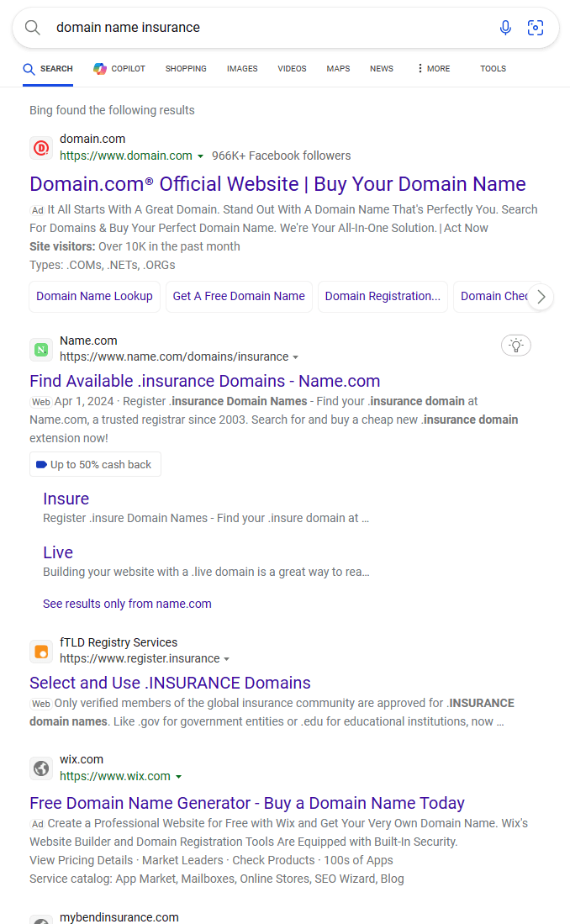The image size is (570, 924).
Task: Click the Name.com green favicon
Action: coord(41,350)
